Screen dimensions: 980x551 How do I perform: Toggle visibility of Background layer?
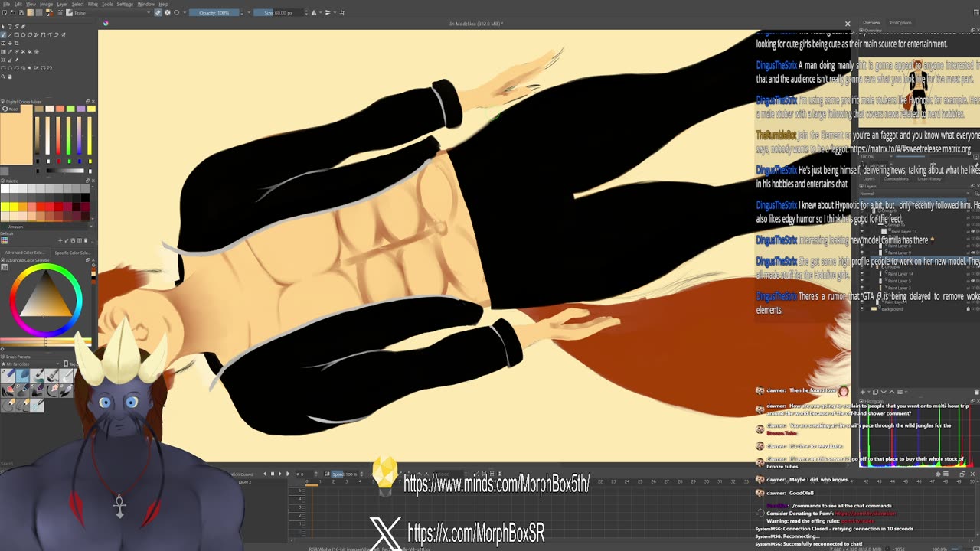862,308
